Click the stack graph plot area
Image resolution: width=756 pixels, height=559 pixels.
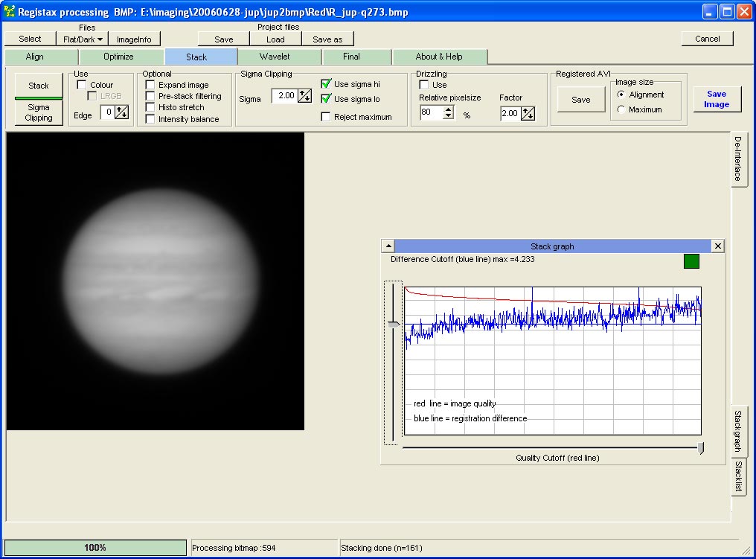tap(553, 361)
